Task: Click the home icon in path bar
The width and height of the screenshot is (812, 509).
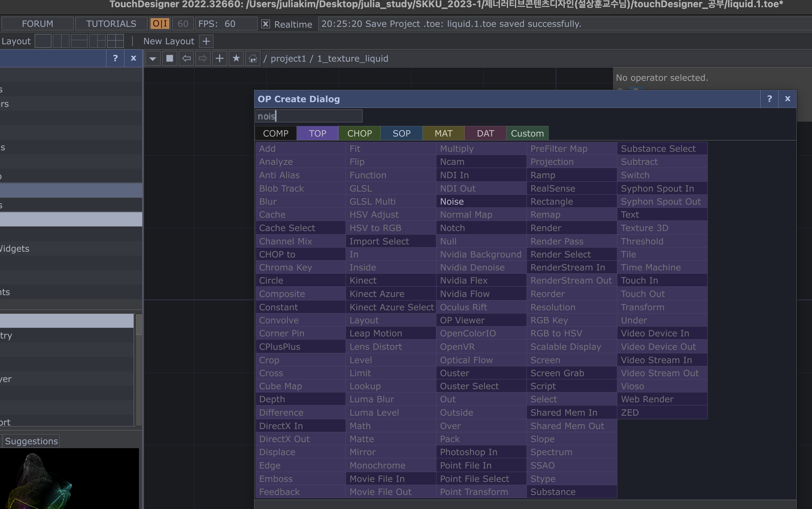Action: 253,59
